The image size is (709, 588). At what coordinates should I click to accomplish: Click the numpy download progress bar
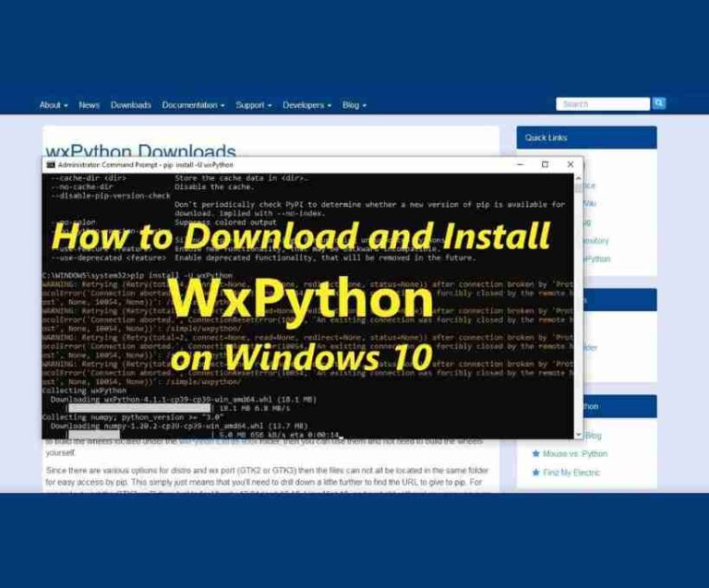tap(93, 435)
